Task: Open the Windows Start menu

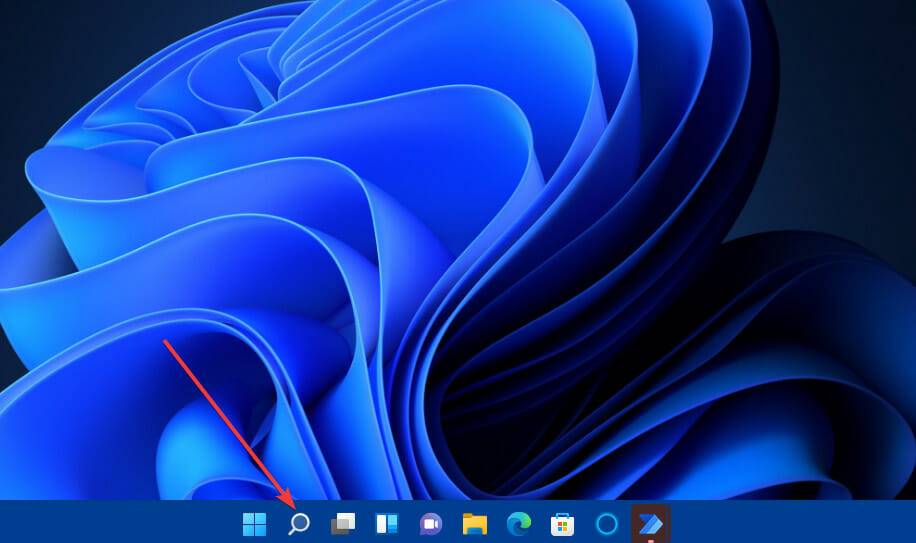Action: (254, 524)
